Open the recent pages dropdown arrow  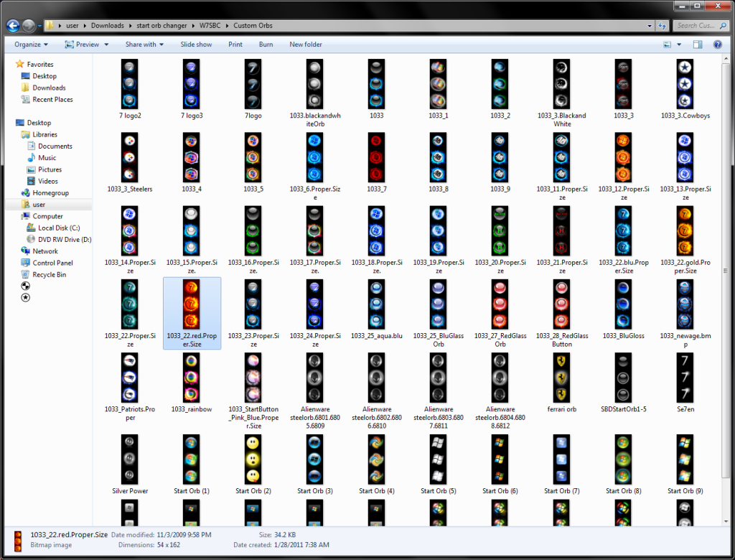(x=39, y=26)
